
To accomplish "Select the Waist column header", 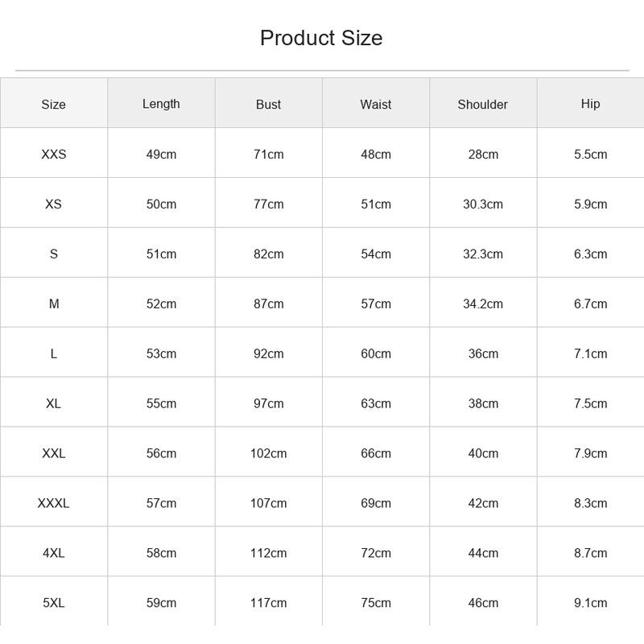I will click(376, 105).
